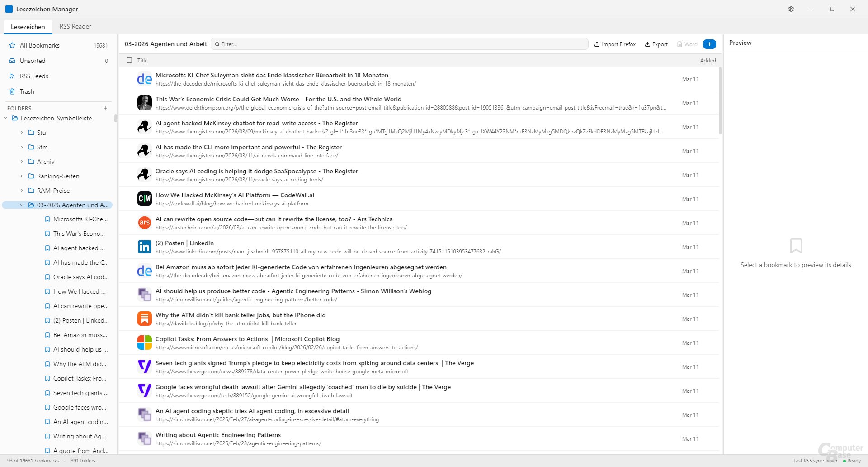Expand the Stu folder
868x467 pixels.
[22, 133]
